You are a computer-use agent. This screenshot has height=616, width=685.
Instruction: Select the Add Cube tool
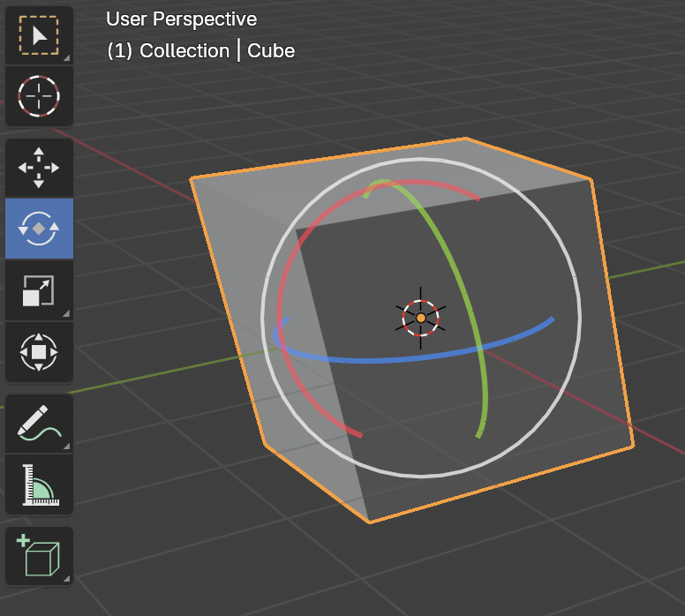[x=39, y=556]
